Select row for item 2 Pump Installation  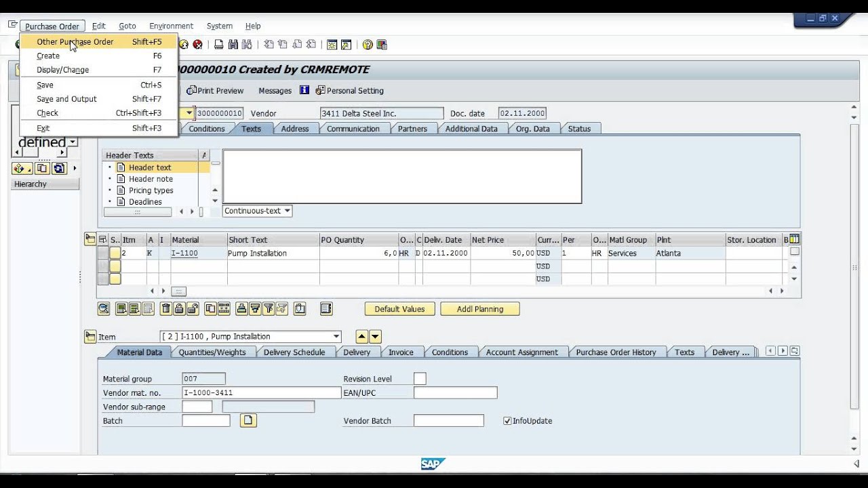(103, 253)
